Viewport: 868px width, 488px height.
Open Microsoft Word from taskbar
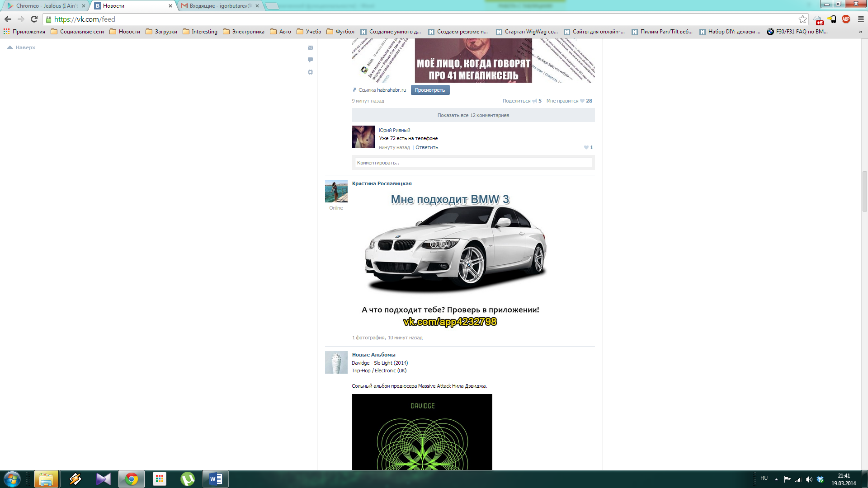click(x=216, y=479)
